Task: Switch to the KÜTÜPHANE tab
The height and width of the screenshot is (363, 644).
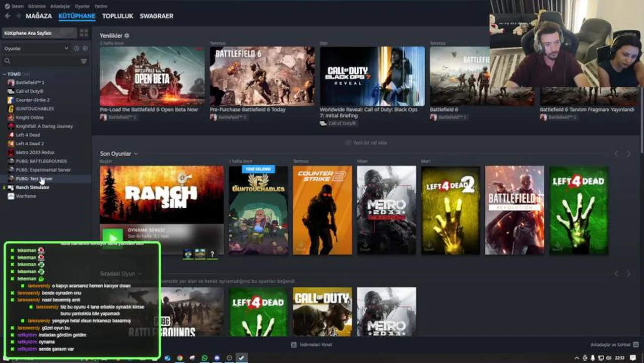Action: coord(77,16)
